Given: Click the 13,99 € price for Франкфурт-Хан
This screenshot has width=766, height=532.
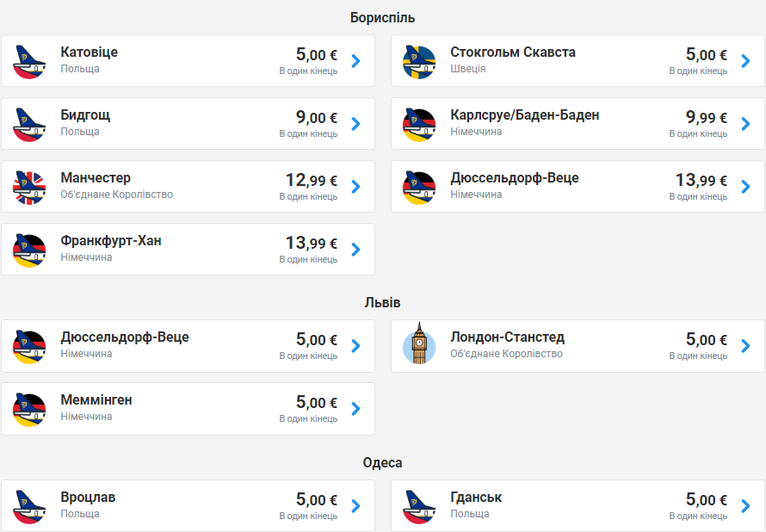Looking at the screenshot, I should 311,243.
